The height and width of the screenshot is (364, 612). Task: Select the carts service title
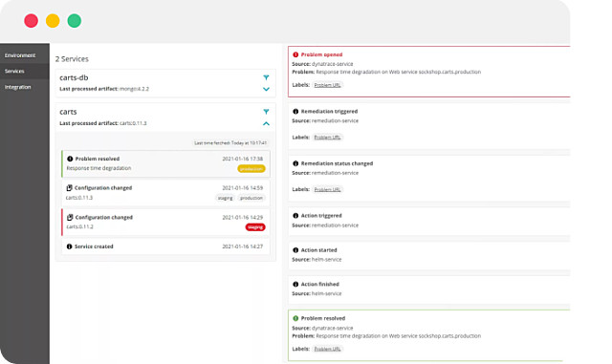click(68, 112)
